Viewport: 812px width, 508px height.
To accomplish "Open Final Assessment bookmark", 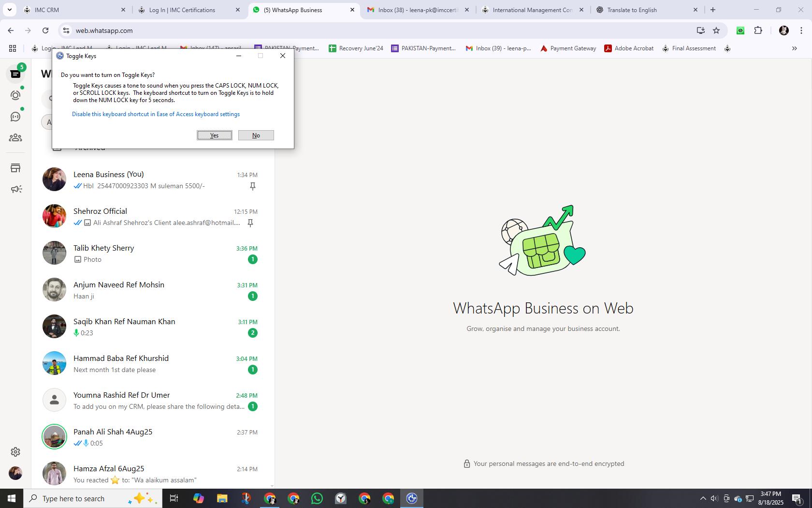I will pos(689,48).
